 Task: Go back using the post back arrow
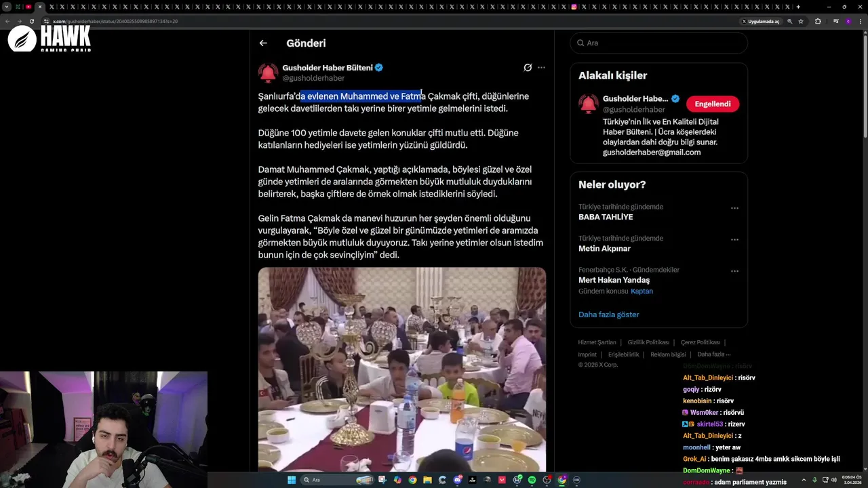pyautogui.click(x=263, y=43)
